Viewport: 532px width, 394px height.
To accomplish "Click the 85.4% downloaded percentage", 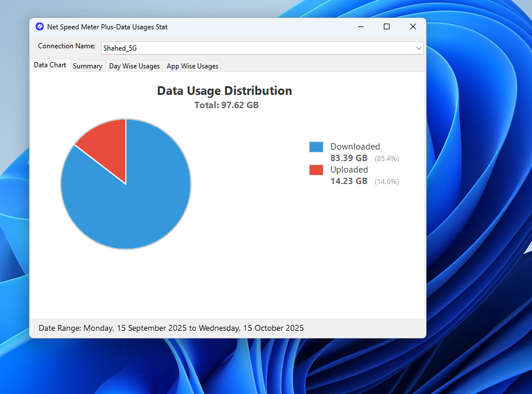I will pos(387,158).
